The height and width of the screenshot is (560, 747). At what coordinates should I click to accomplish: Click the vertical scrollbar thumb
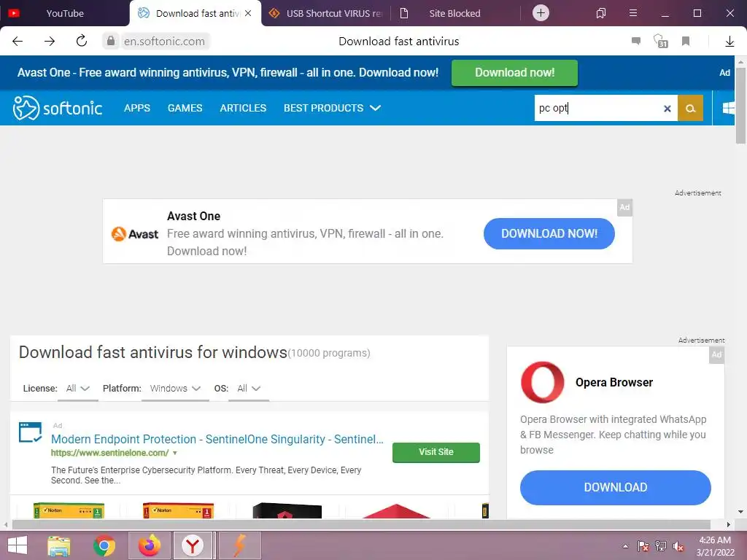pos(740,105)
